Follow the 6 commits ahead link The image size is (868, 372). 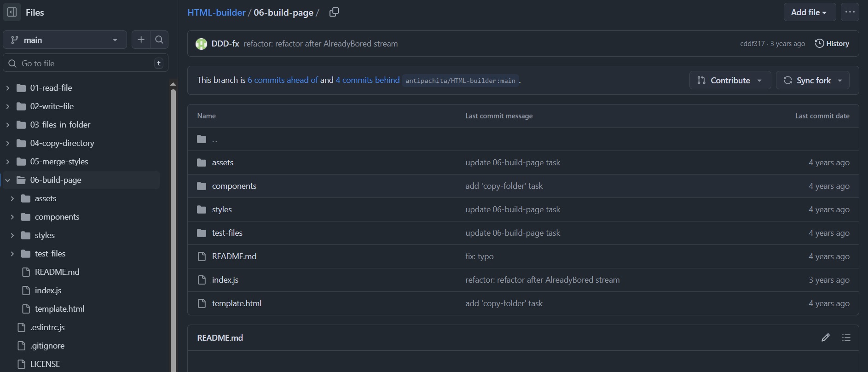pos(283,80)
